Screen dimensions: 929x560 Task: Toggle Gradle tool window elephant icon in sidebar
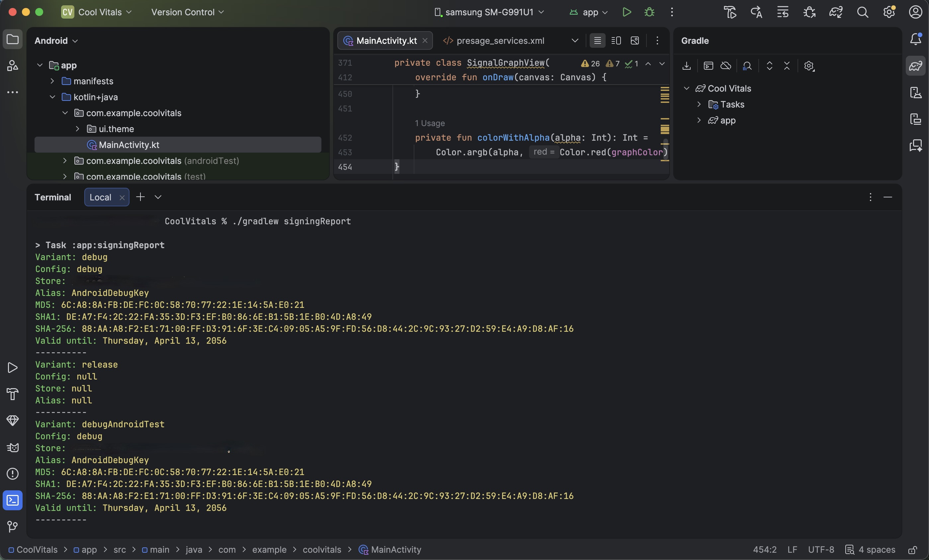click(x=916, y=66)
